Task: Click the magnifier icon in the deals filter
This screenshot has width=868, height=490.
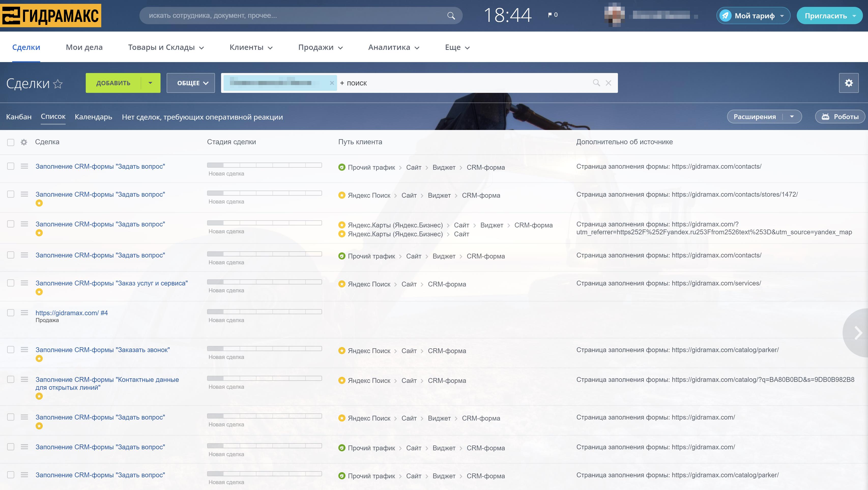Action: pyautogui.click(x=596, y=83)
